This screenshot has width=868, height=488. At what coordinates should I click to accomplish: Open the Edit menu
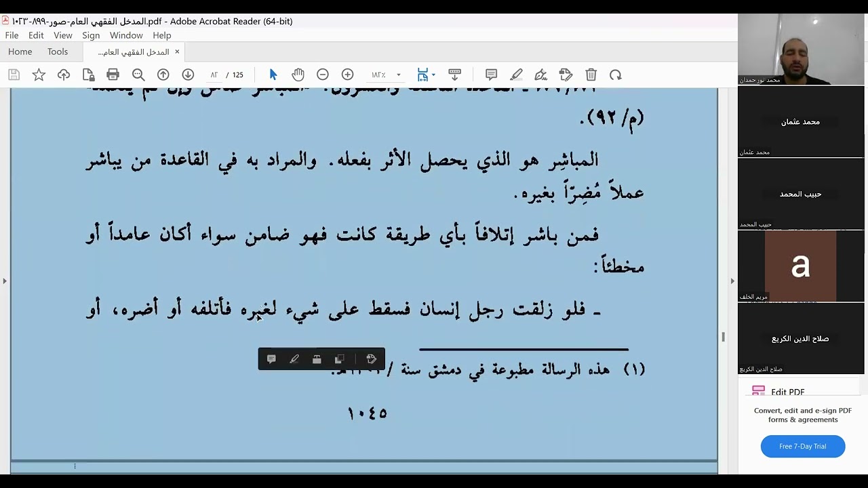(36, 35)
